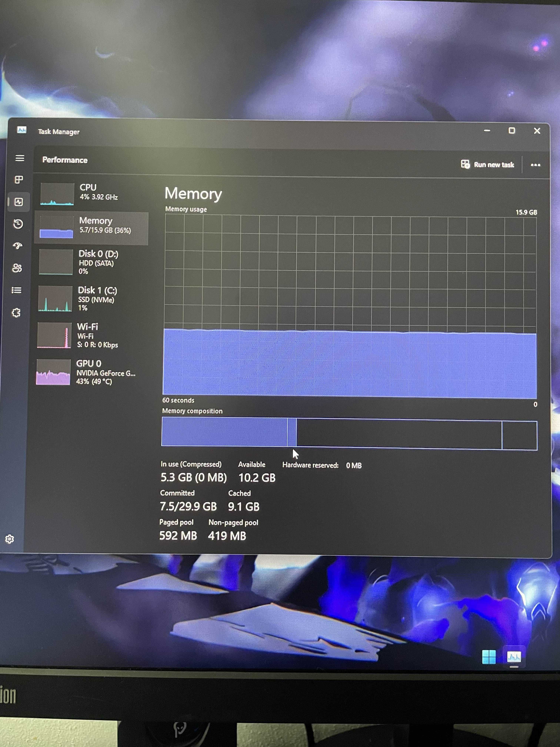Click the "7.5/29.9 GB" Committed value
Screen dimensions: 560x747
(x=188, y=506)
